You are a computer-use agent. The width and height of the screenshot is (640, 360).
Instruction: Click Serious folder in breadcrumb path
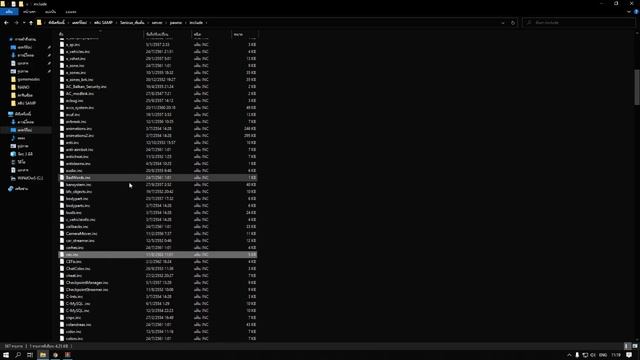click(132, 23)
